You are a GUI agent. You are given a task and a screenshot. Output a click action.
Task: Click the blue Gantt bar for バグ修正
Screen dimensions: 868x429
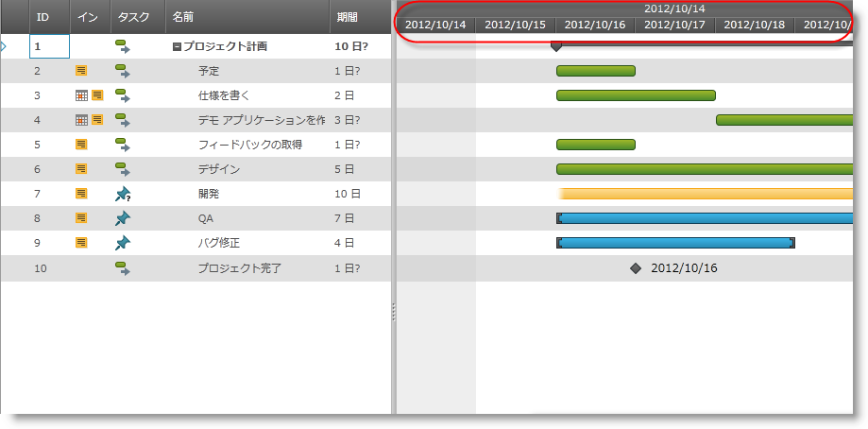tap(675, 243)
